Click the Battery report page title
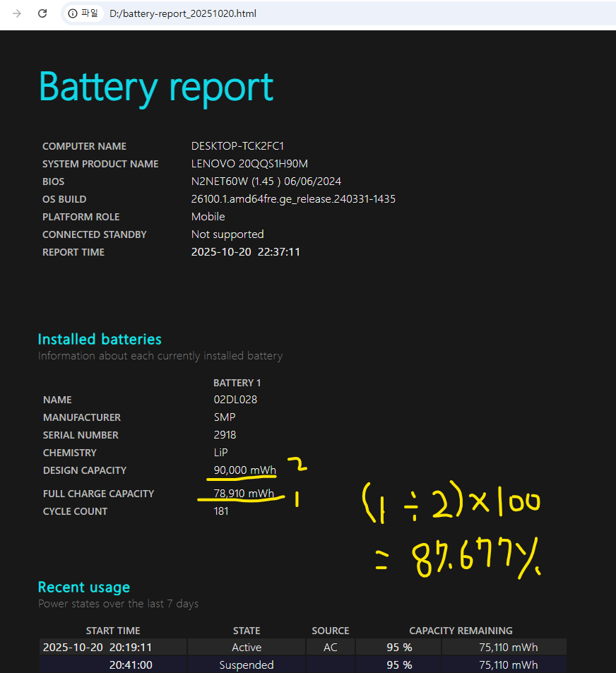The image size is (616, 673). coord(155,87)
